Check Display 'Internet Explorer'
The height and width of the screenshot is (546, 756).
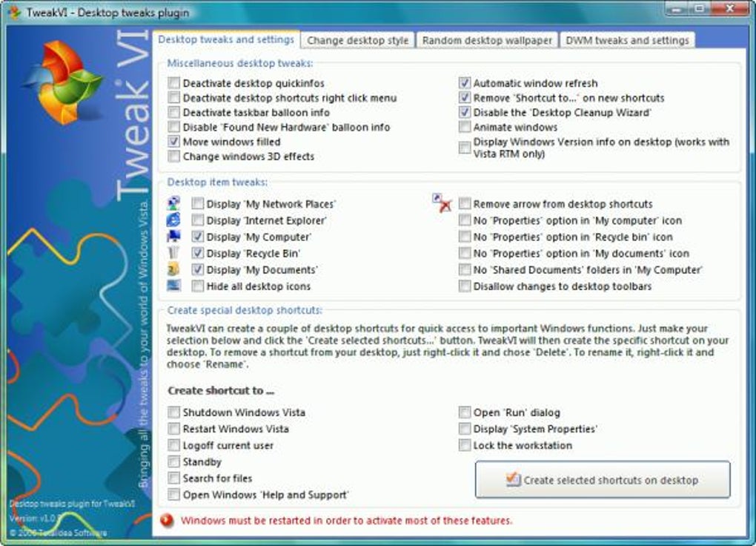[197, 220]
